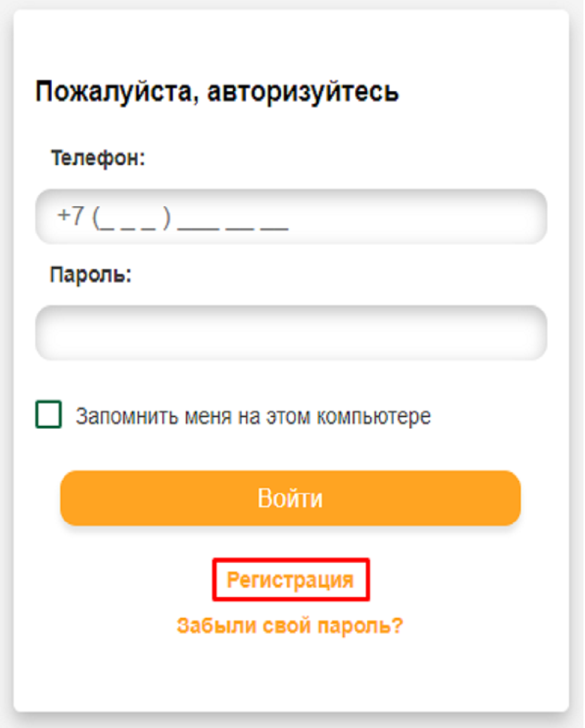Select the text box under Телефон
The width and height of the screenshot is (585, 728).
pyautogui.click(x=290, y=217)
